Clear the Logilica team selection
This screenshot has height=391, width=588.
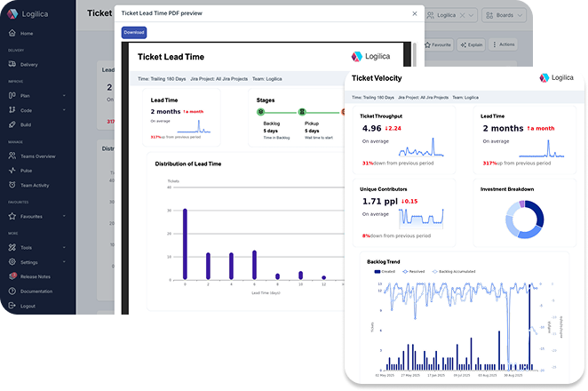[463, 15]
